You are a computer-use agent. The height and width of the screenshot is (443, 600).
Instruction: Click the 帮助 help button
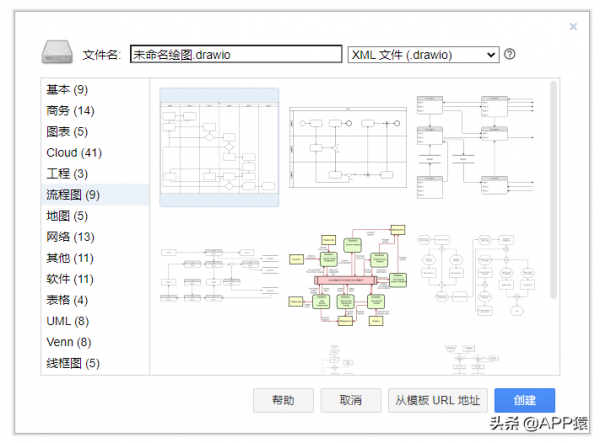[x=283, y=400]
